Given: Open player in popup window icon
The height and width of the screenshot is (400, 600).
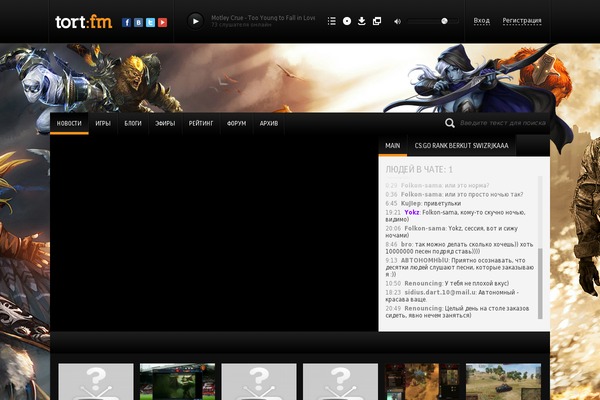Looking at the screenshot, I should click(377, 21).
